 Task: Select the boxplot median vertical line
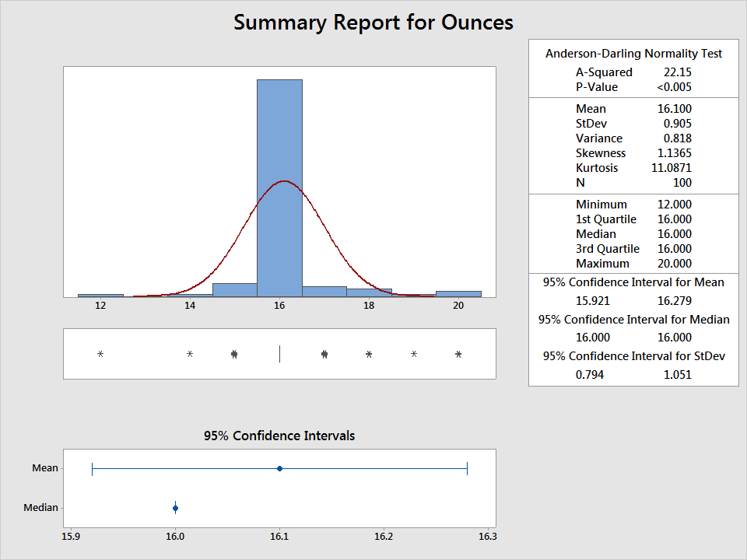click(279, 354)
